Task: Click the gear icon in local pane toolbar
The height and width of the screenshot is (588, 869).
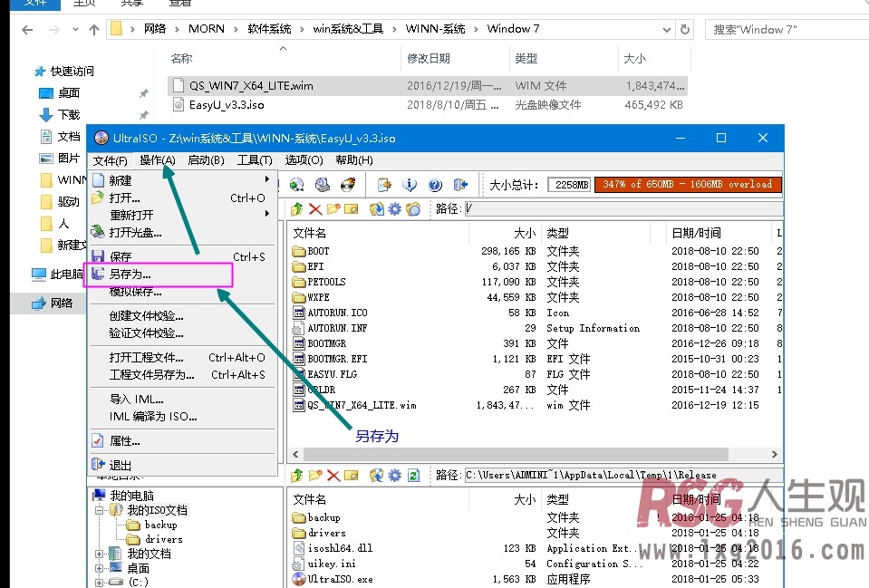Action: 394,476
